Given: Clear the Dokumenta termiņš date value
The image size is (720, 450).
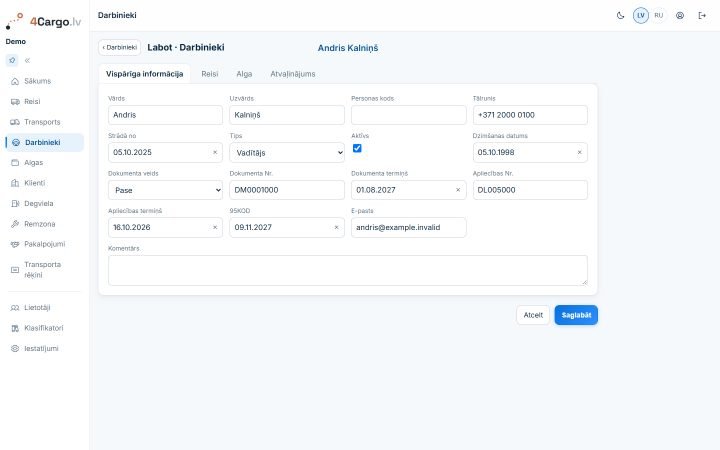Looking at the screenshot, I should coord(458,190).
